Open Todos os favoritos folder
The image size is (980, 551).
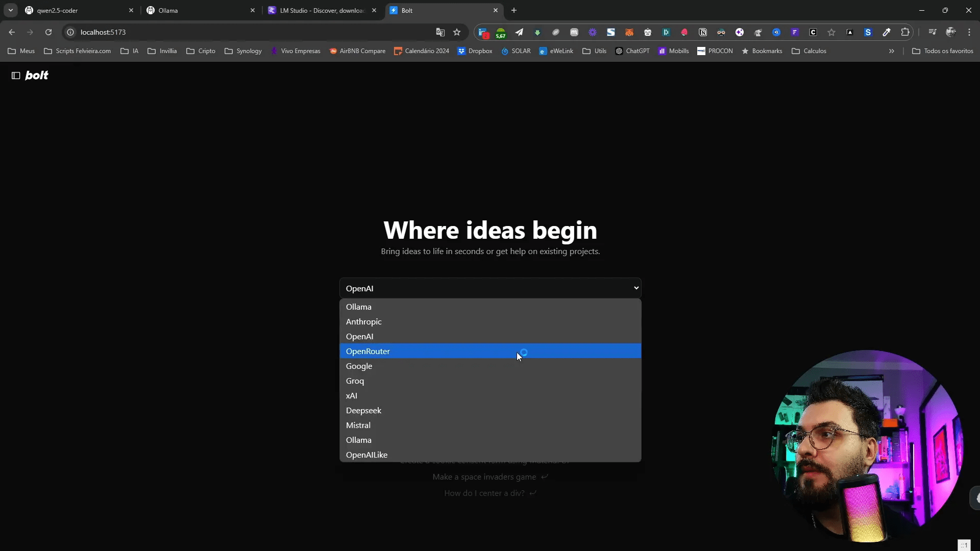click(x=942, y=51)
